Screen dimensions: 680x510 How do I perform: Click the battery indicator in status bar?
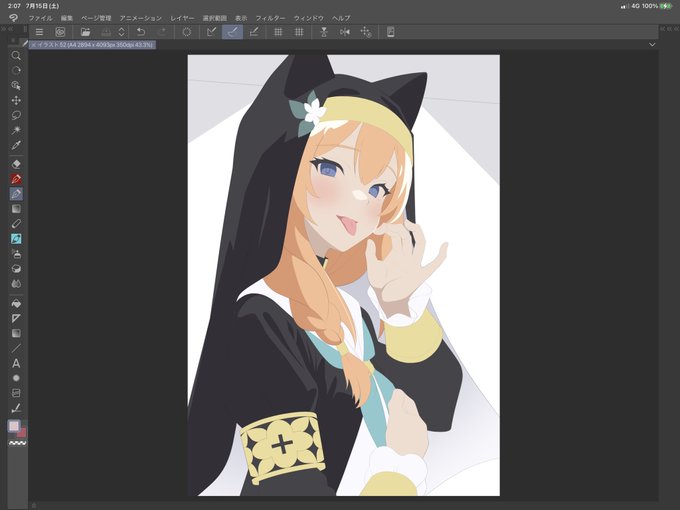(x=666, y=6)
